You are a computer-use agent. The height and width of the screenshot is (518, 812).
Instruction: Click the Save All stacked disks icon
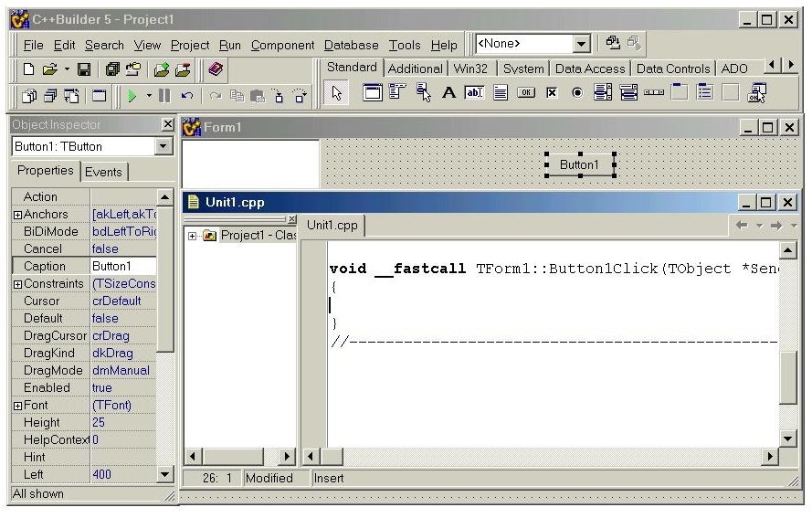pyautogui.click(x=111, y=69)
